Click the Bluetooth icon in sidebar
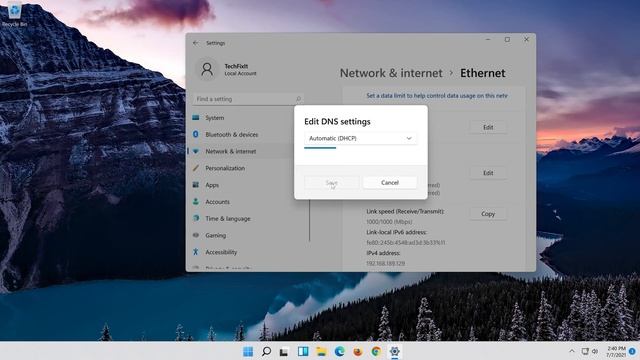The image size is (640, 360). pyautogui.click(x=196, y=134)
